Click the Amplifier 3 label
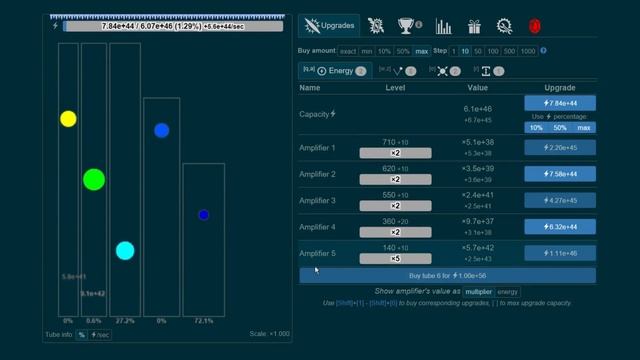This screenshot has width=640, height=360. 317,200
